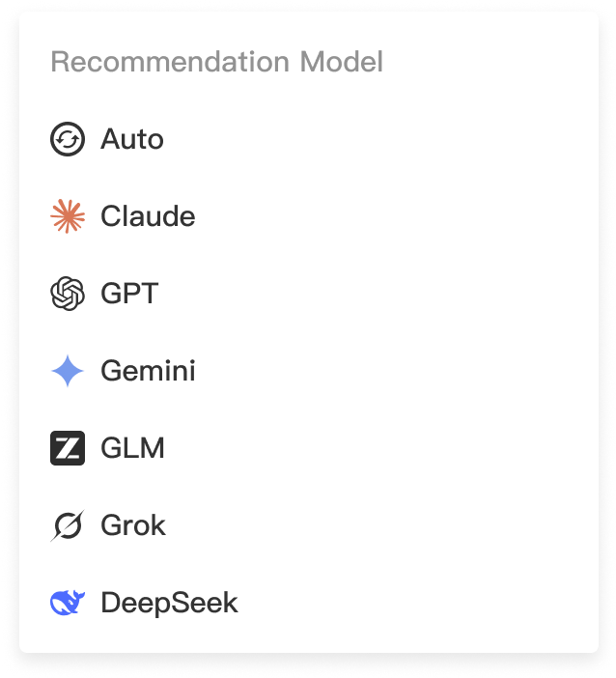Click the blue DeepSeek whale icon
Image resolution: width=616 pixels, height=678 pixels.
tap(68, 603)
